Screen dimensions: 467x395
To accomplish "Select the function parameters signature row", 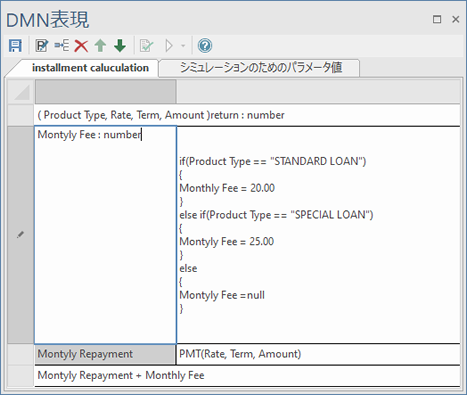I will (x=247, y=115).
